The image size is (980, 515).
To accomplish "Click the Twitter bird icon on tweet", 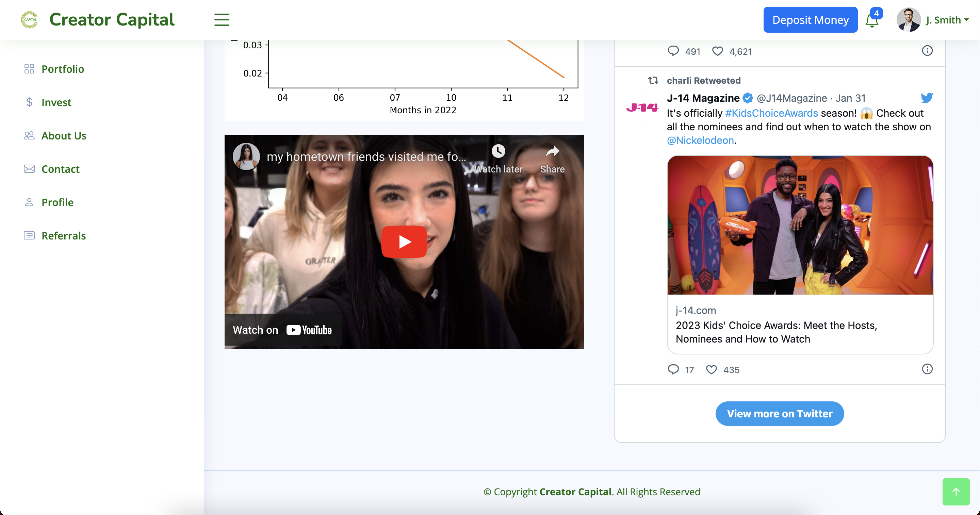I will pos(927,98).
